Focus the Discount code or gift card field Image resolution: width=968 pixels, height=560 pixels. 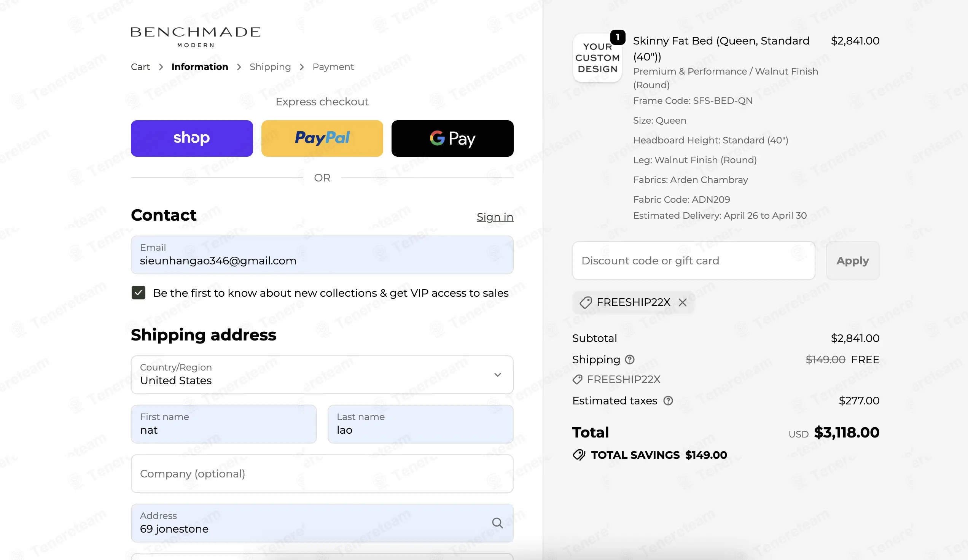693,261
